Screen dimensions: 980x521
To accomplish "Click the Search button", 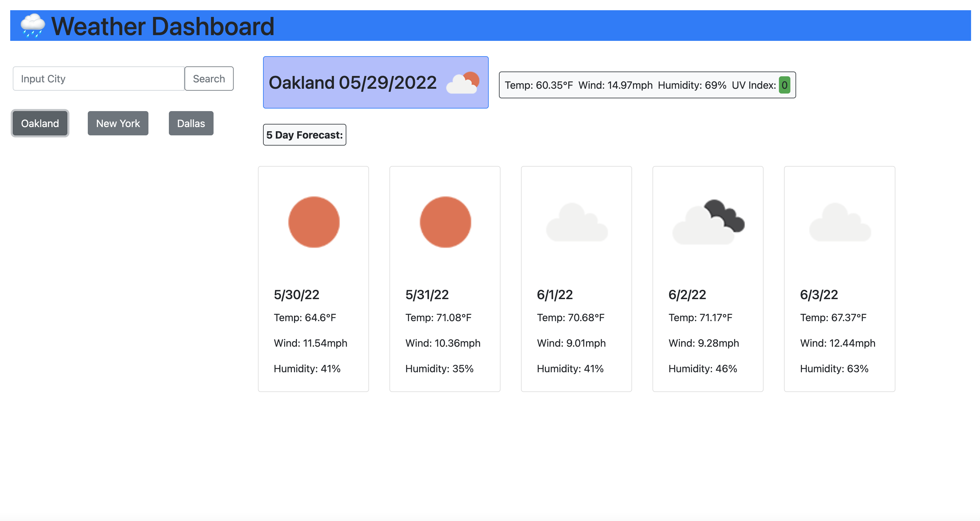I will (208, 79).
